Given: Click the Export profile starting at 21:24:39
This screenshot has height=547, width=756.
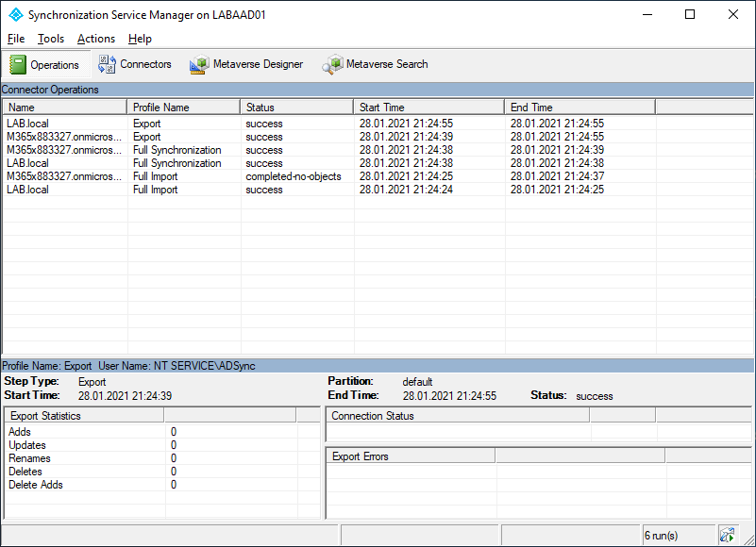Looking at the screenshot, I should pyautogui.click(x=147, y=137).
